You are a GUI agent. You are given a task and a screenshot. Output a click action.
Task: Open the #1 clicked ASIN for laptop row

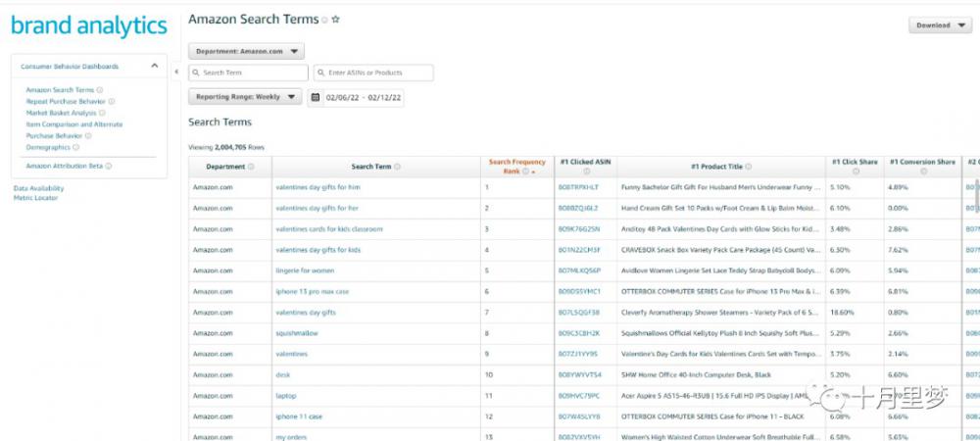pyautogui.click(x=579, y=395)
